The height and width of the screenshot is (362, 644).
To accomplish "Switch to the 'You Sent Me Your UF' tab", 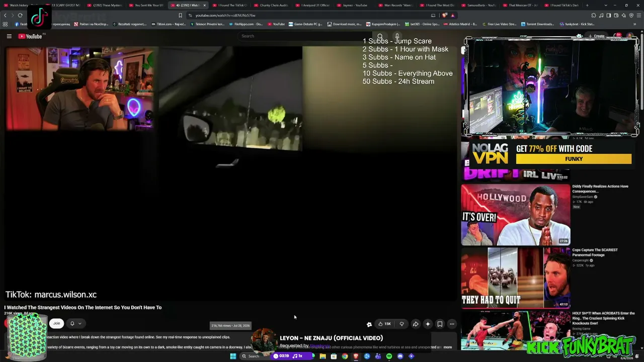I will tap(146, 5).
